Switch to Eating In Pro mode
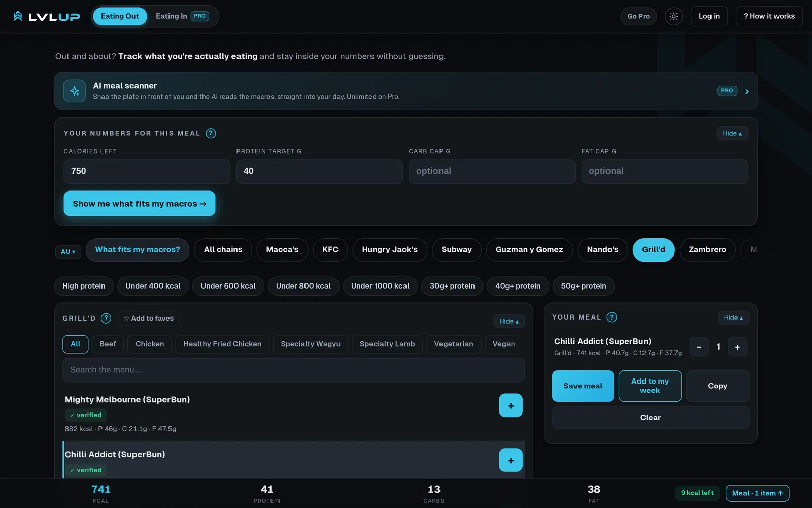 pyautogui.click(x=182, y=16)
